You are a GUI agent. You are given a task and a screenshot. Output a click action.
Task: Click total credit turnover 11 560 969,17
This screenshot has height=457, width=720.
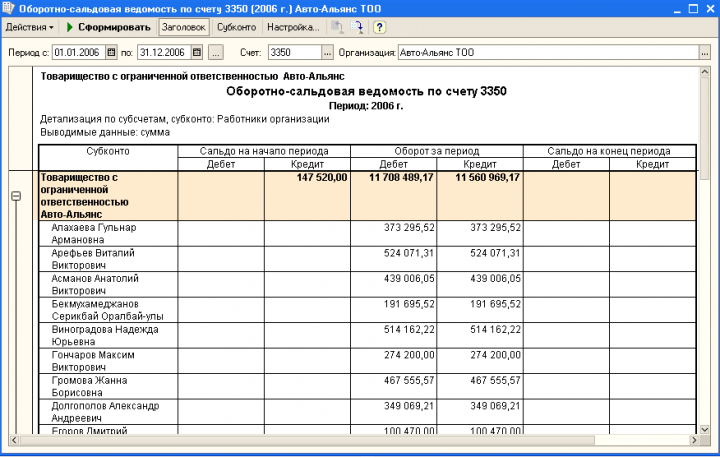coord(487,177)
